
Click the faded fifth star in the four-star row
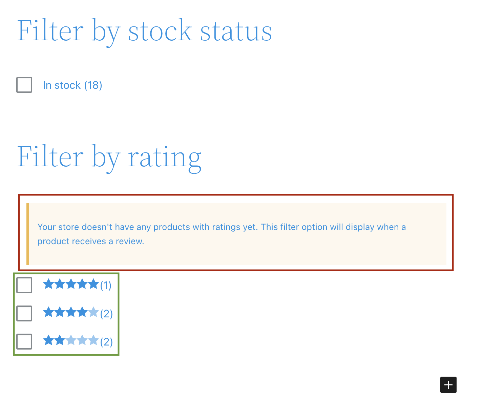(93, 313)
